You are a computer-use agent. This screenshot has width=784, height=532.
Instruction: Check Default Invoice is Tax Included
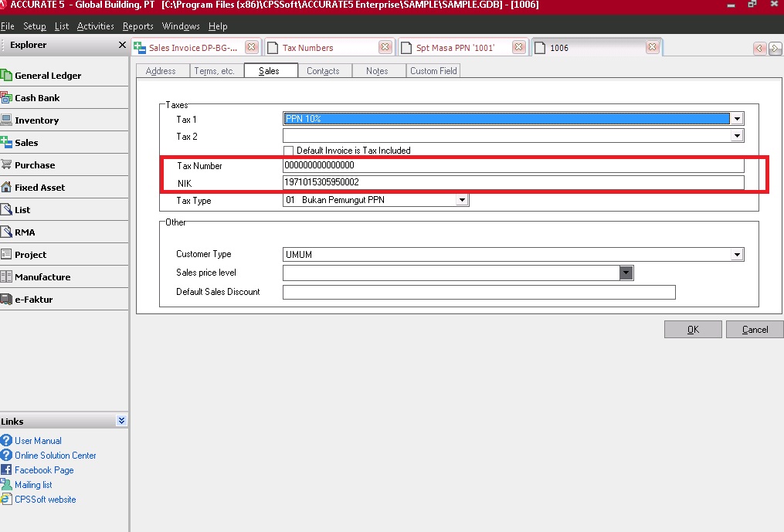point(289,151)
